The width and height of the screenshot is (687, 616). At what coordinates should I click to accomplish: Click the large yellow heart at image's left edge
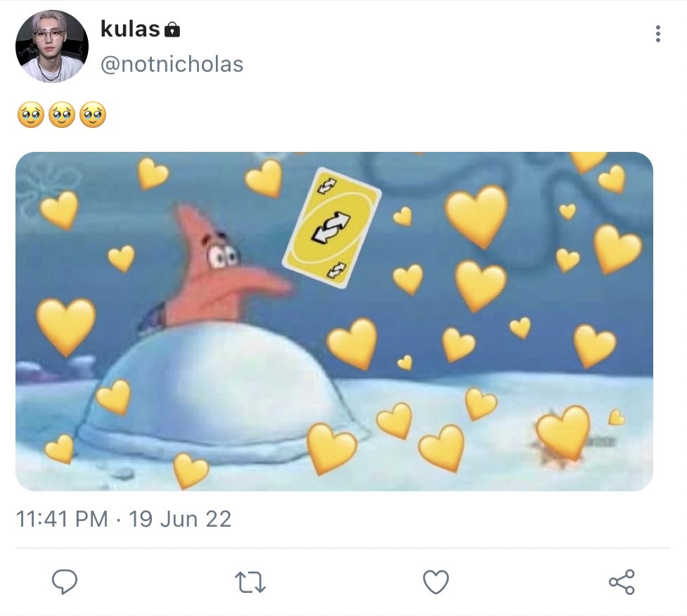click(65, 327)
